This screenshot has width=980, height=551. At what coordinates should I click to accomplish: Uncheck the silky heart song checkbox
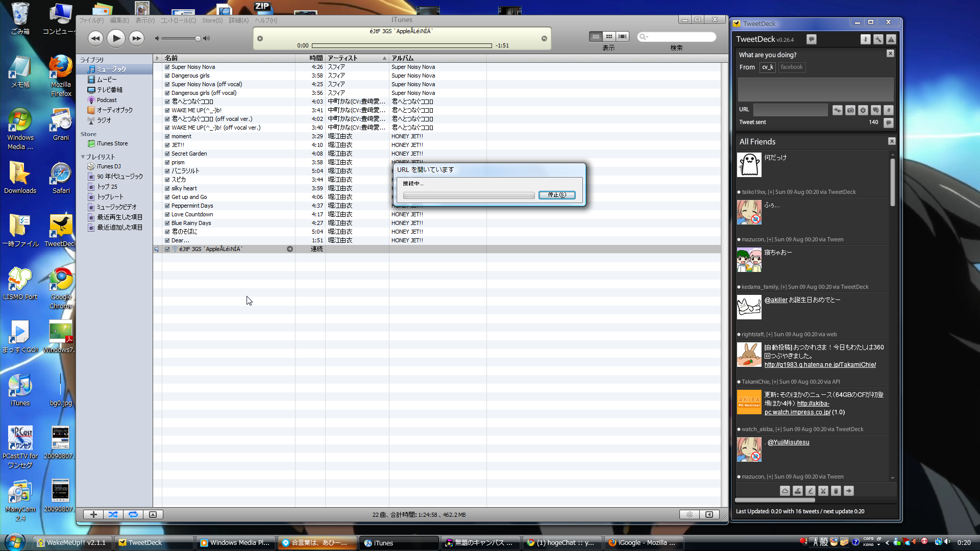(167, 188)
